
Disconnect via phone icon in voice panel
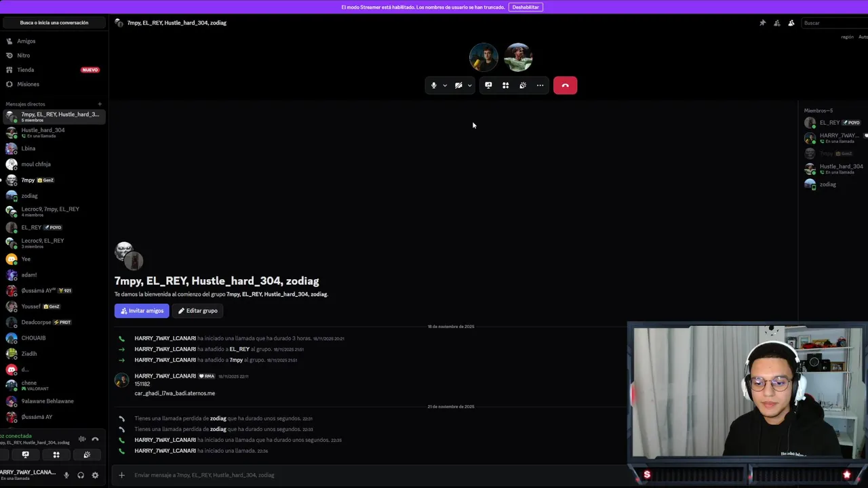(95, 439)
